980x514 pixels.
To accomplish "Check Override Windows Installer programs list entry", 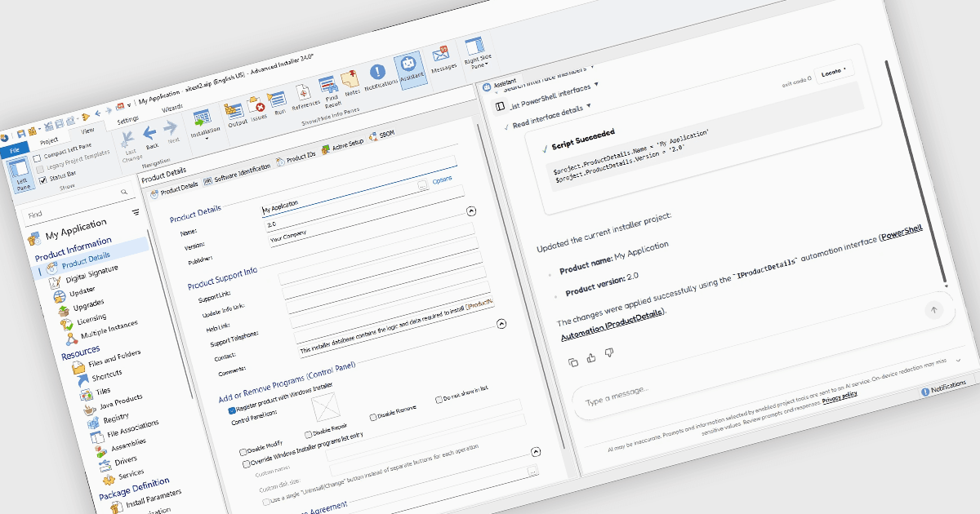I will coord(247,463).
